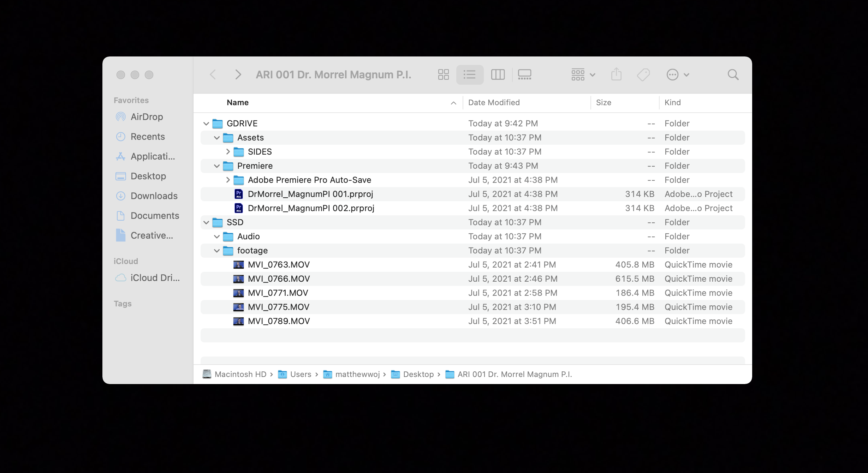Click Desktop in the path bar
The image size is (868, 473).
(412, 374)
